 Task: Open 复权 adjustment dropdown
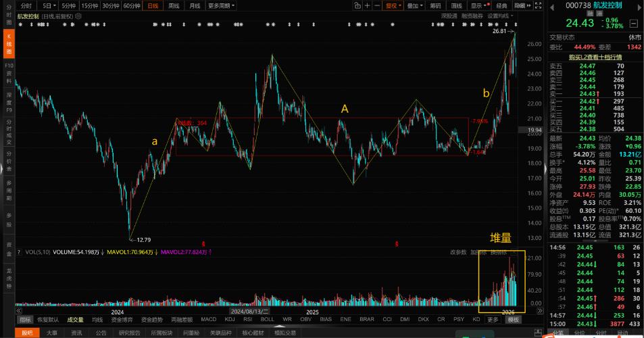pyautogui.click(x=393, y=6)
